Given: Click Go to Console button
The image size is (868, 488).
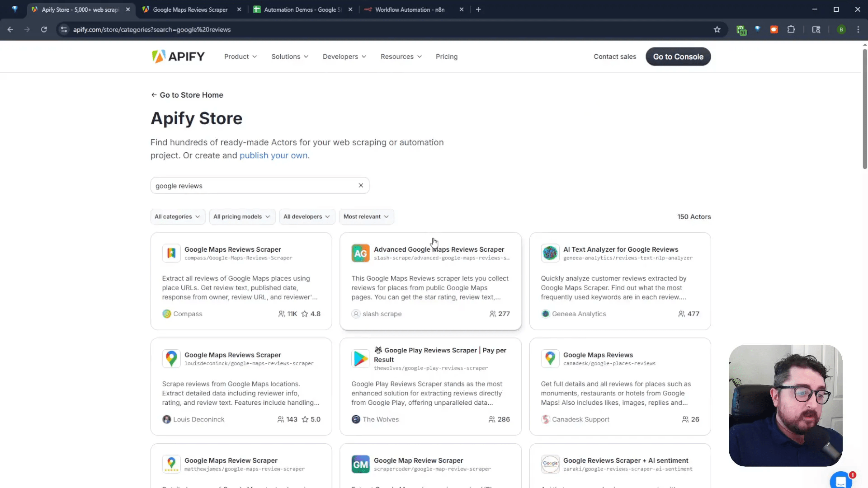Looking at the screenshot, I should pos(678,56).
